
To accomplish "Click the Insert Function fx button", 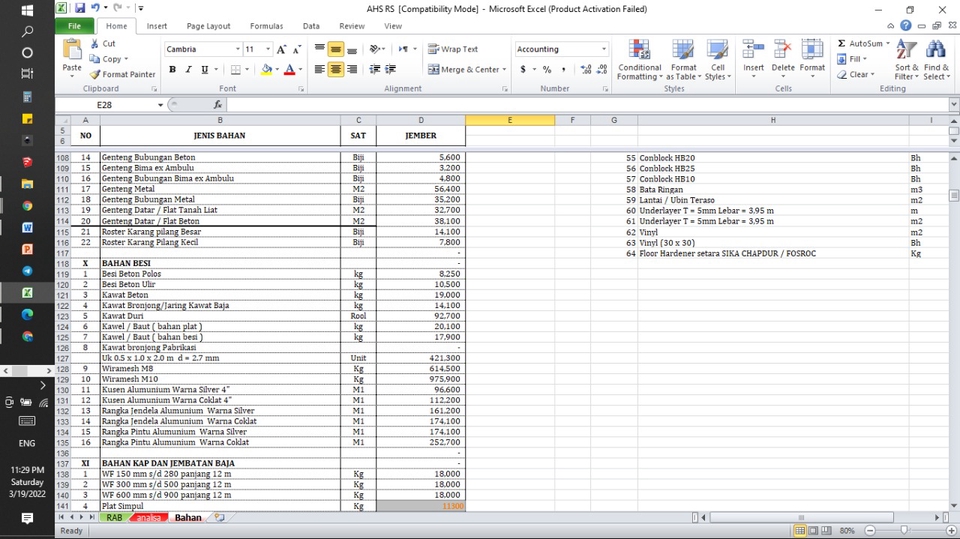I will pos(217,105).
